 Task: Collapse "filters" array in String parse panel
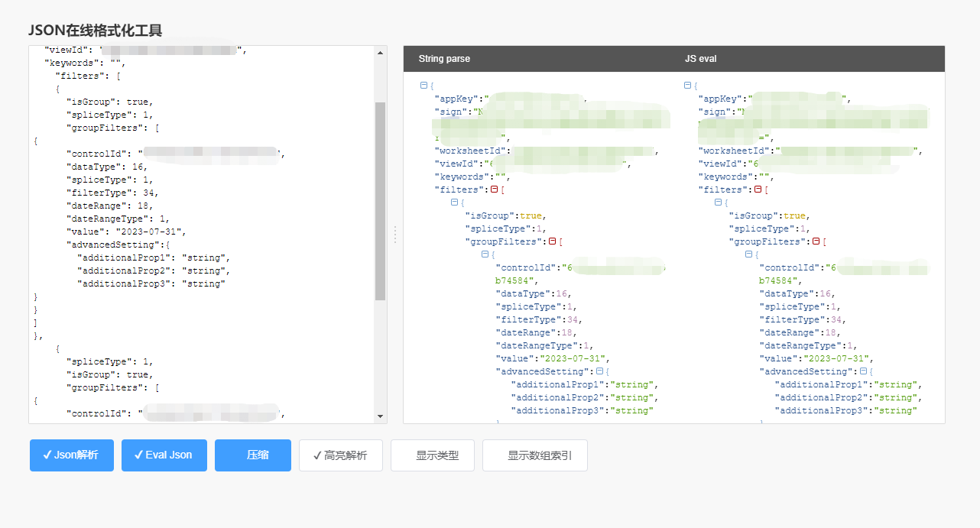tap(495, 189)
